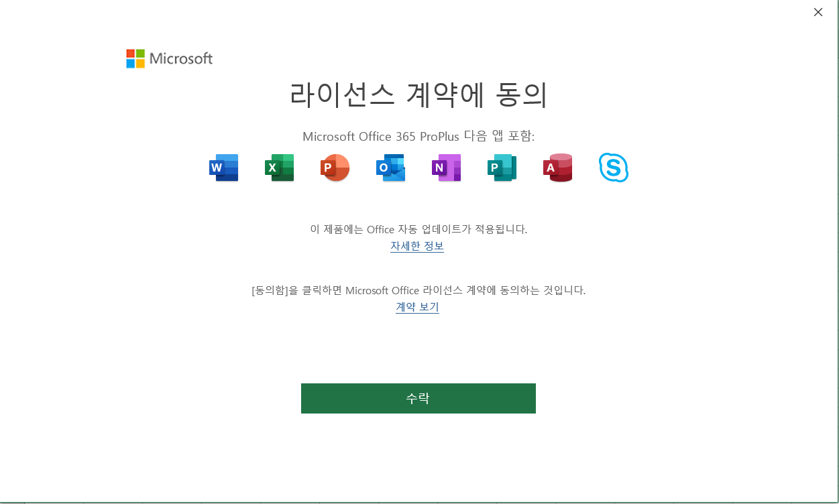Accept the license with 수락 button
This screenshot has width=839, height=504.
coord(418,398)
